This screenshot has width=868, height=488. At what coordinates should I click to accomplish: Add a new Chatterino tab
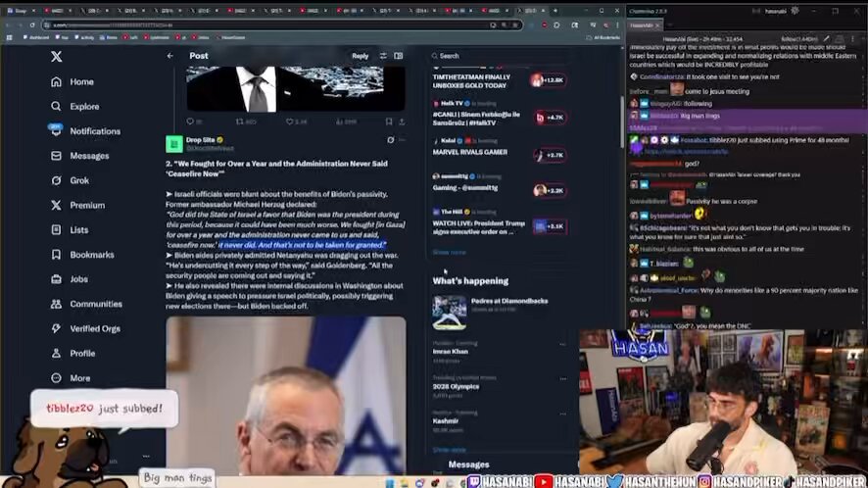click(669, 24)
